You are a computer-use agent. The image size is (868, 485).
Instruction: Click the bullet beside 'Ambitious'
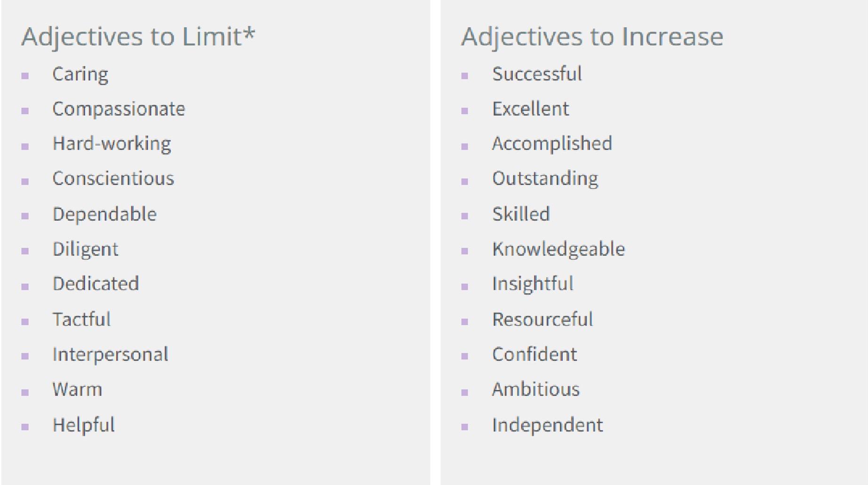pyautogui.click(x=465, y=392)
